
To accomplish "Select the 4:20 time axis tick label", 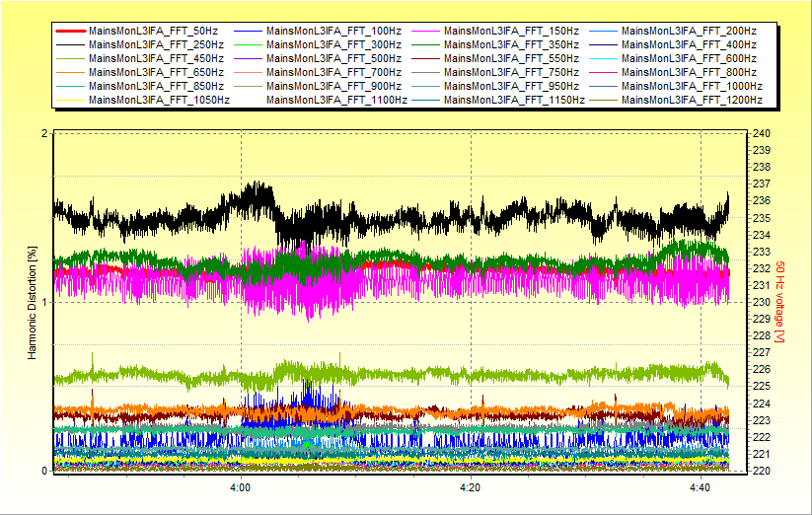I will (471, 487).
